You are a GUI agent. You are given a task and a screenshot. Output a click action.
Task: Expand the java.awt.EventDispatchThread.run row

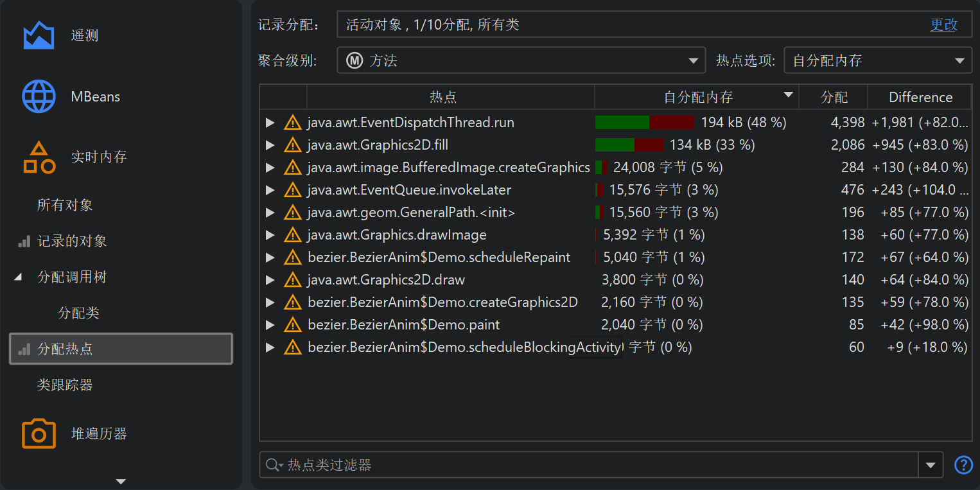click(270, 123)
